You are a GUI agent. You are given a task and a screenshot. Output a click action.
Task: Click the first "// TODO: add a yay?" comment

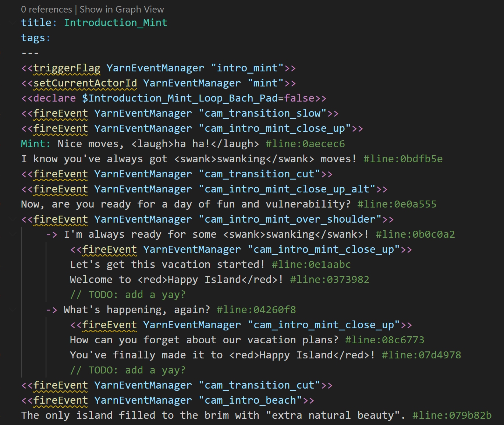[x=128, y=295]
